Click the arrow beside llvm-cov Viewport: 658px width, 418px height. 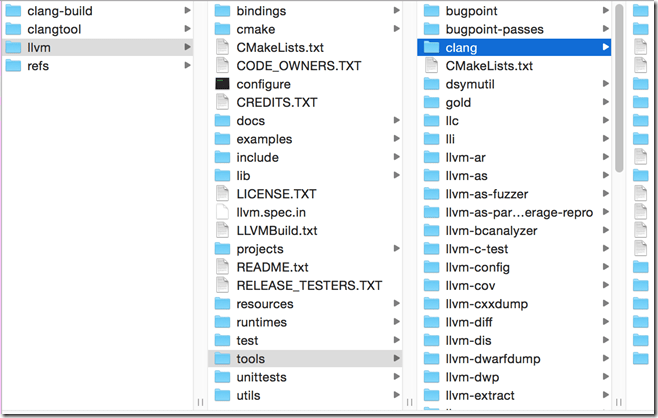click(x=605, y=285)
